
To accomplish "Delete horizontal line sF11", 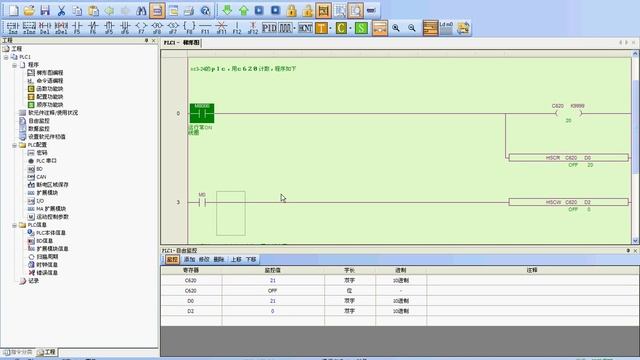I will point(221,28).
